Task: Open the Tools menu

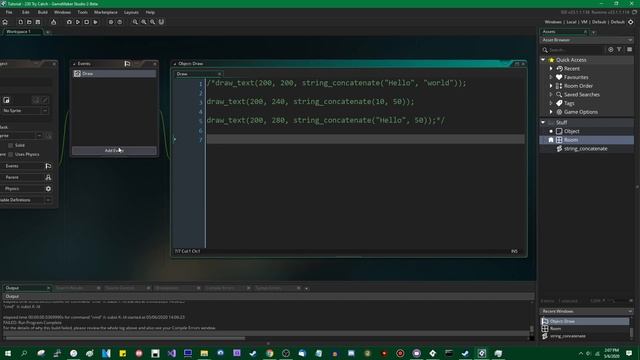Action: (82, 12)
